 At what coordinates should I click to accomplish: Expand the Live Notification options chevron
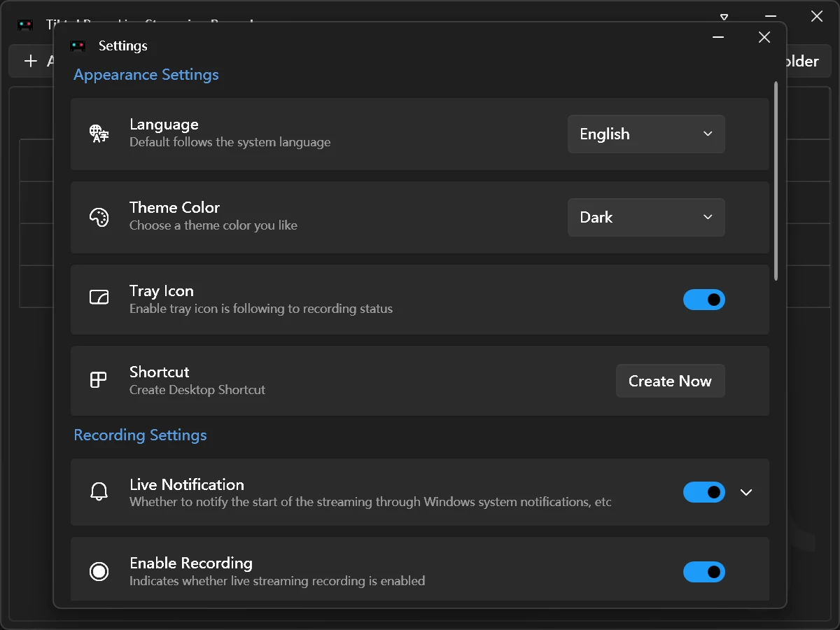pyautogui.click(x=746, y=492)
